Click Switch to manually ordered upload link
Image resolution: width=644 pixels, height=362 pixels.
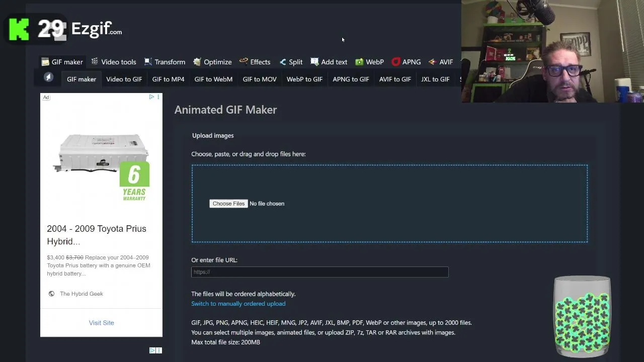point(238,304)
